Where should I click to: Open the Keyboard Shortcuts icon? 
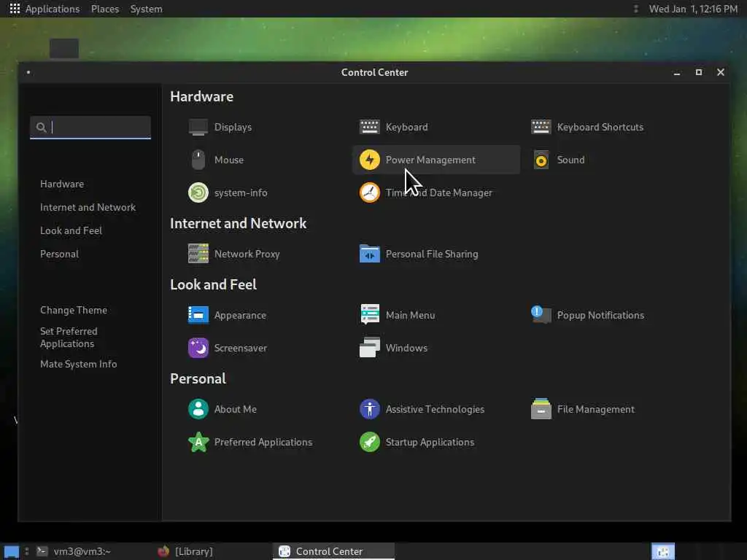[541, 127]
